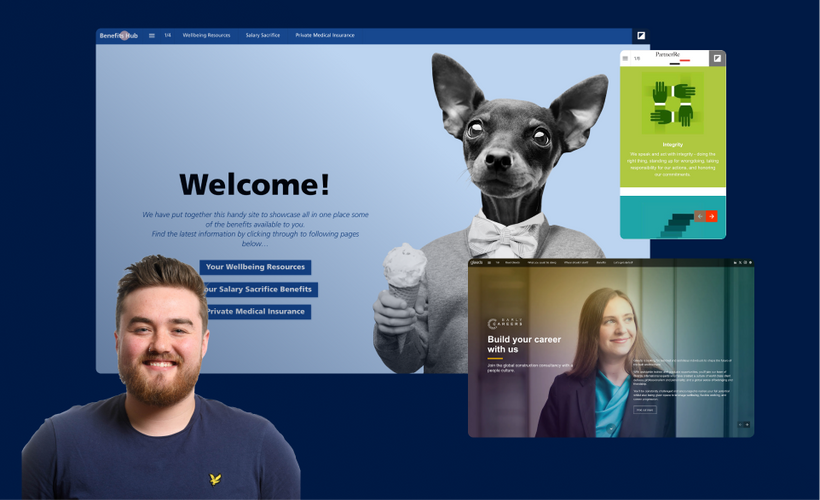Click the Find out more button

645,409
